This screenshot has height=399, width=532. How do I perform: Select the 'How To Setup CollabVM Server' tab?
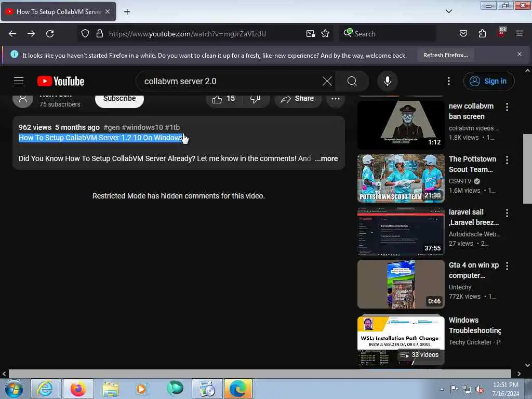tap(58, 11)
